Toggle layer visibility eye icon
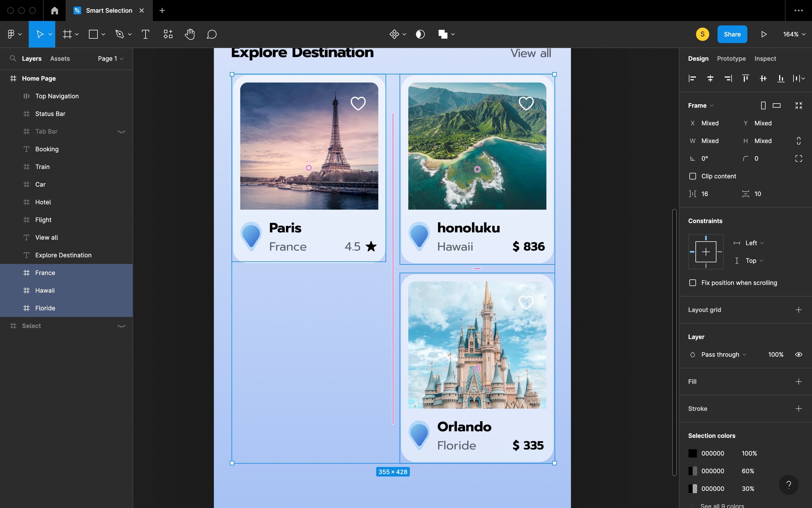The width and height of the screenshot is (812, 508). pos(798,354)
